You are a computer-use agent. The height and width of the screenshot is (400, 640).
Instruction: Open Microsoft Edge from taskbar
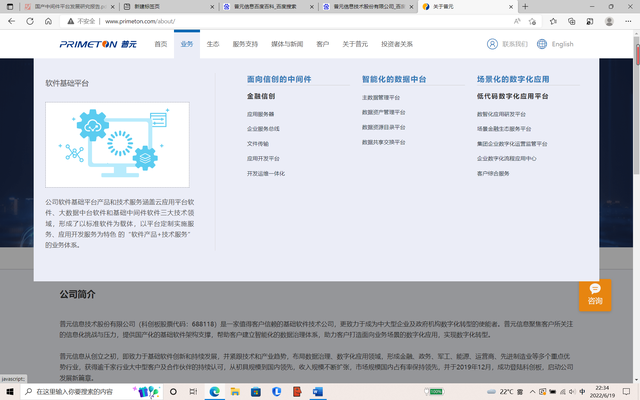[214, 392]
